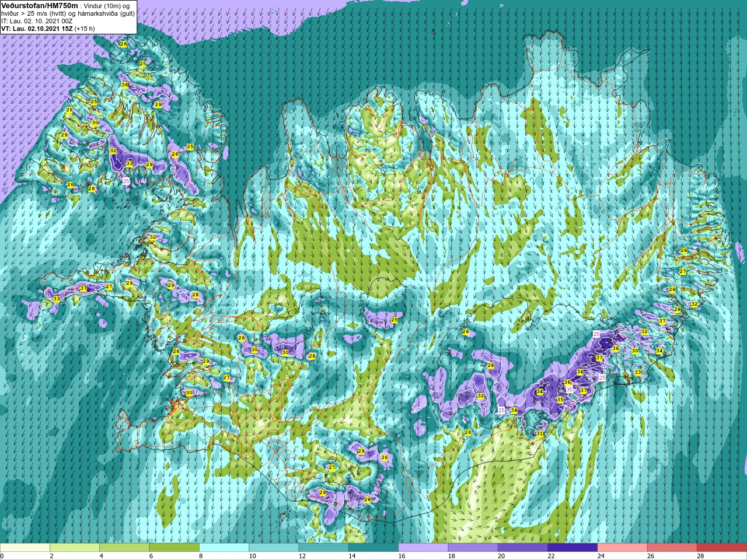
Task: Click the 18–20 m/s light purple legend swatch
Action: tap(473, 548)
